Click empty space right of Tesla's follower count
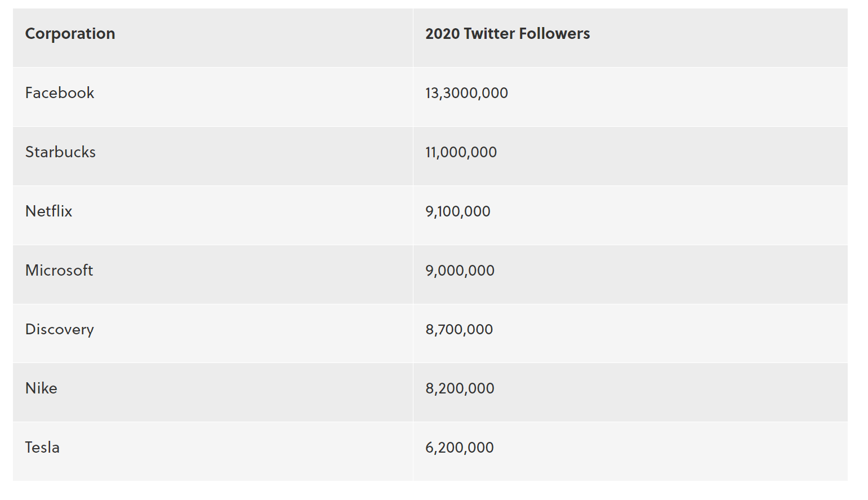Image resolution: width=868 pixels, height=500 pixels. point(676,448)
